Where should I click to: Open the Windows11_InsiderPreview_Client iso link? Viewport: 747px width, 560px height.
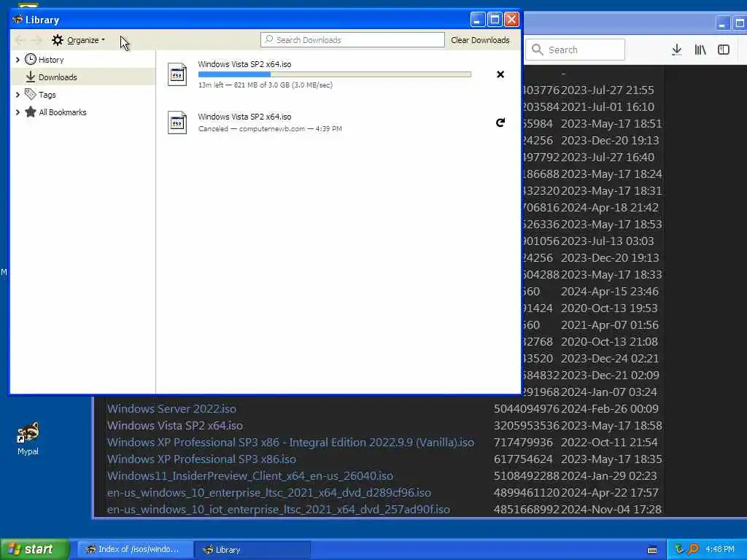point(250,475)
